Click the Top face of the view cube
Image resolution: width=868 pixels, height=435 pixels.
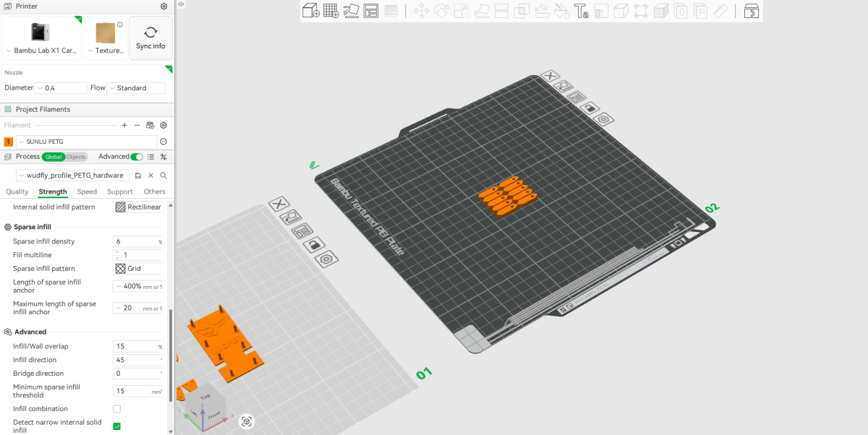(x=206, y=397)
